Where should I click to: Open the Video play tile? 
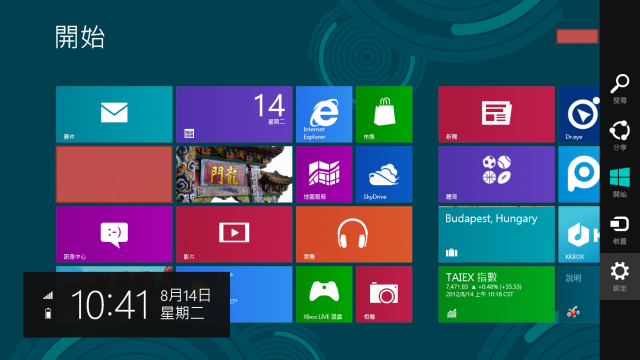point(234,234)
